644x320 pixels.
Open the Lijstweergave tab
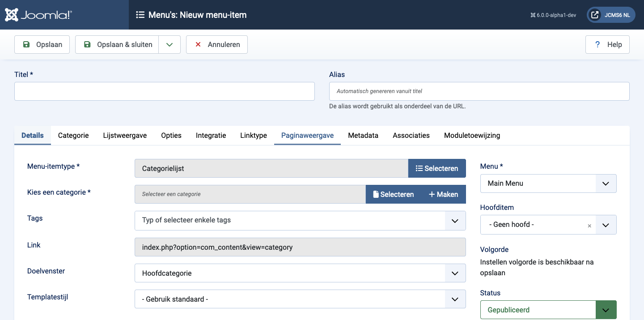pos(125,136)
